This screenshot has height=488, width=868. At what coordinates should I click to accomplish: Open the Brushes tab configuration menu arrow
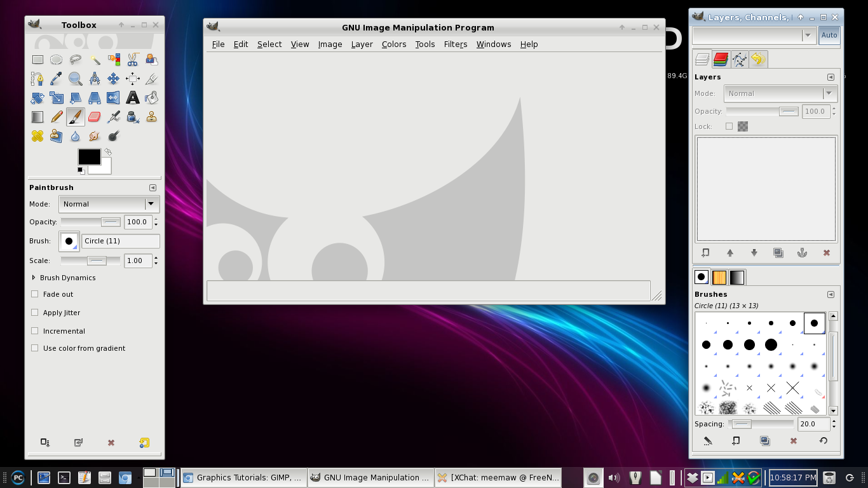click(x=831, y=294)
